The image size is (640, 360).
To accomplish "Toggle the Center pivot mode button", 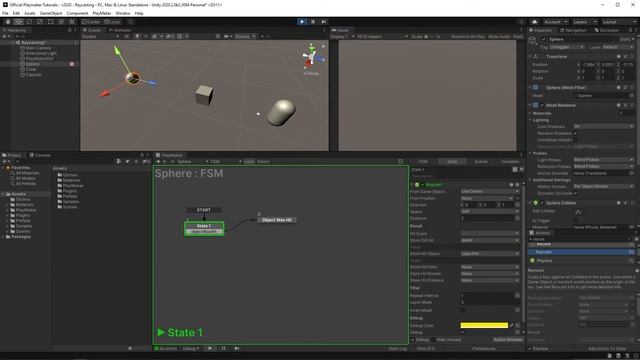I will [x=91, y=22].
